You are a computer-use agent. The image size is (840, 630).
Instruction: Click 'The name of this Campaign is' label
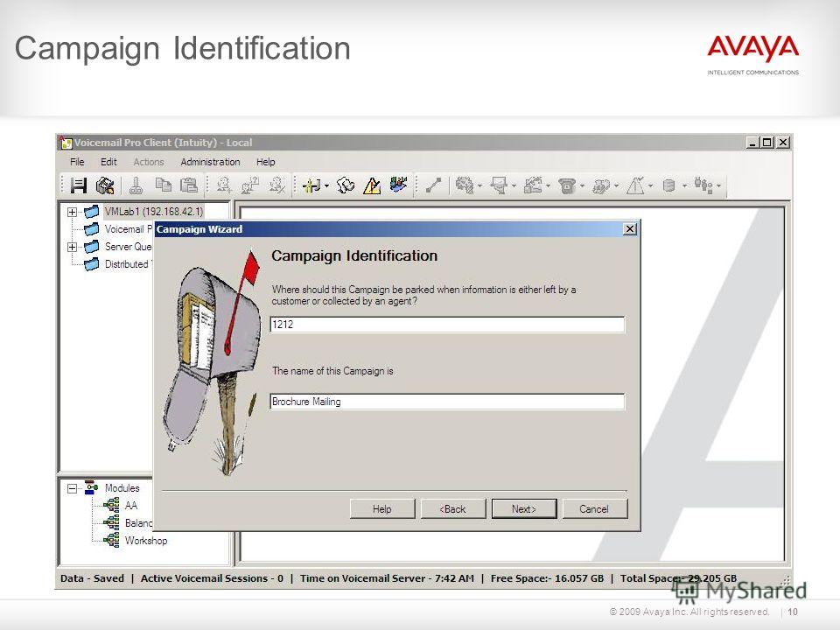click(x=332, y=371)
